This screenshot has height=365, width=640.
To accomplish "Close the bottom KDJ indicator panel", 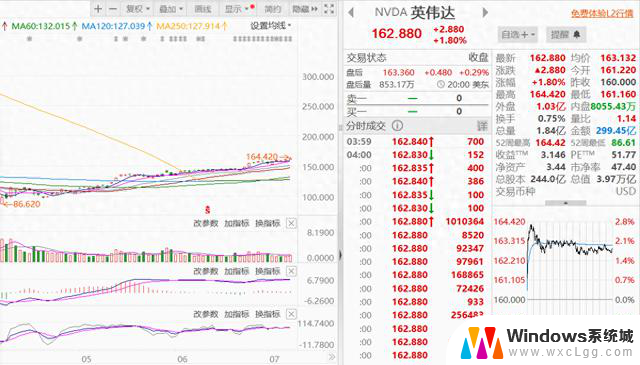I will (291, 314).
